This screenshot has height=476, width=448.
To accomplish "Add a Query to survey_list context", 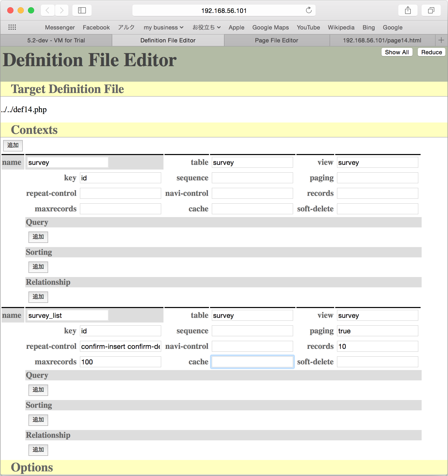I will click(38, 390).
